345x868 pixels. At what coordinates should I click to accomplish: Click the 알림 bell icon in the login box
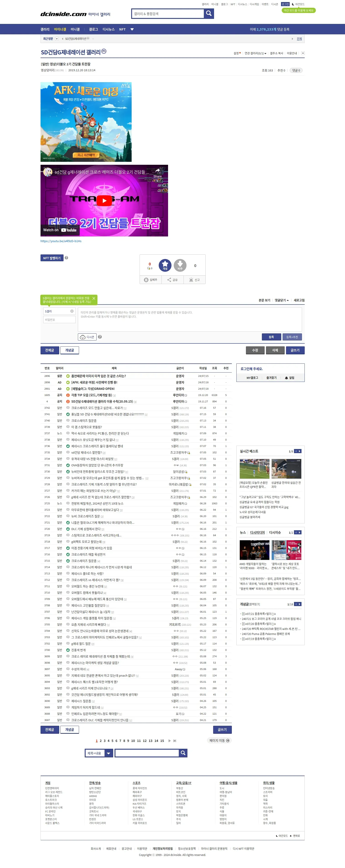point(289,378)
